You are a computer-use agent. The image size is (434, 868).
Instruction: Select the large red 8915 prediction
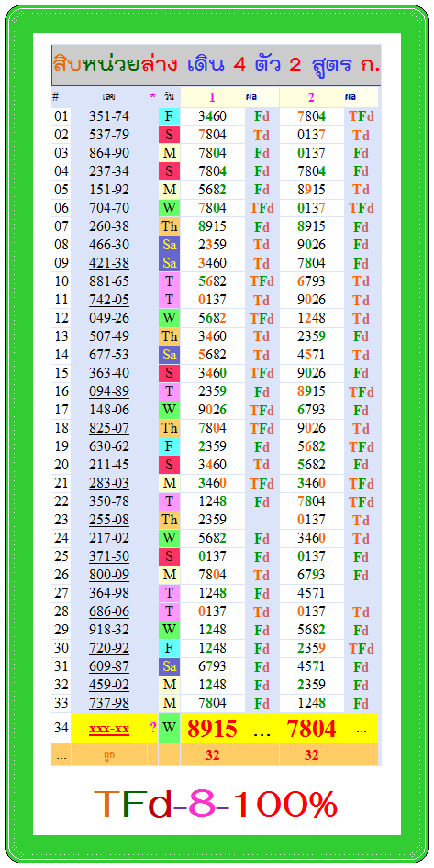[213, 729]
